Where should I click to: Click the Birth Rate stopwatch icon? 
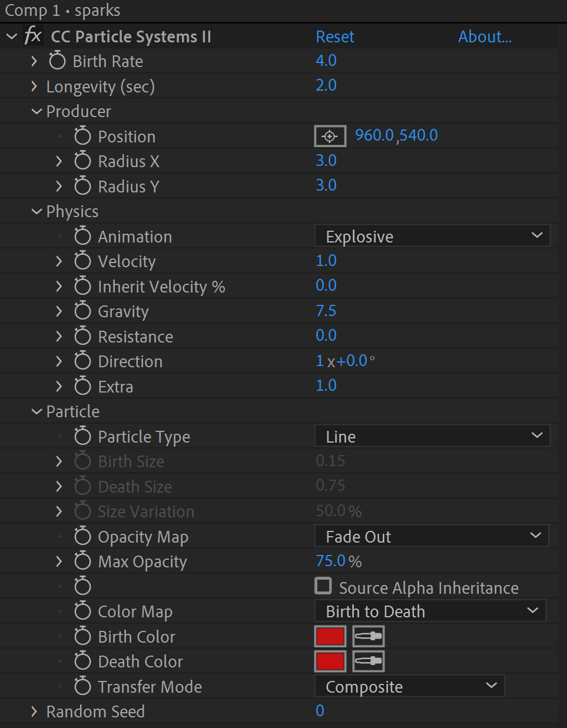(x=57, y=61)
